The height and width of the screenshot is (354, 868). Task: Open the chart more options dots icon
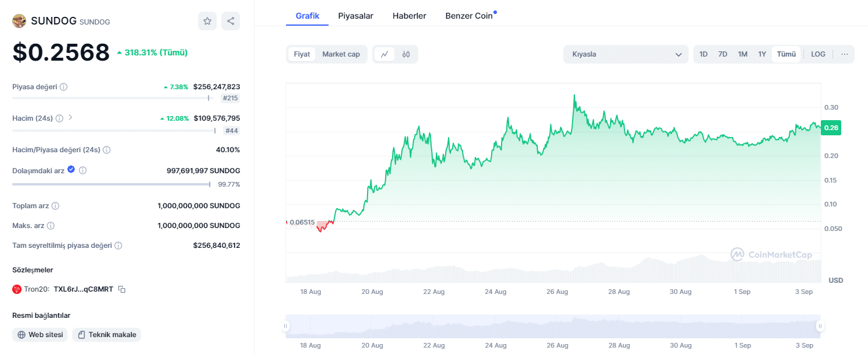(x=845, y=54)
